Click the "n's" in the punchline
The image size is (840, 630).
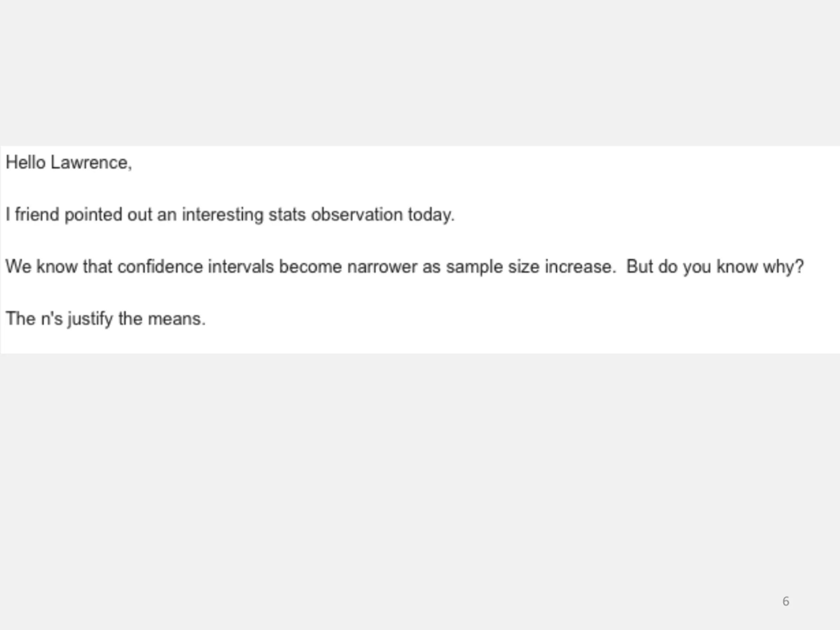pyautogui.click(x=52, y=319)
